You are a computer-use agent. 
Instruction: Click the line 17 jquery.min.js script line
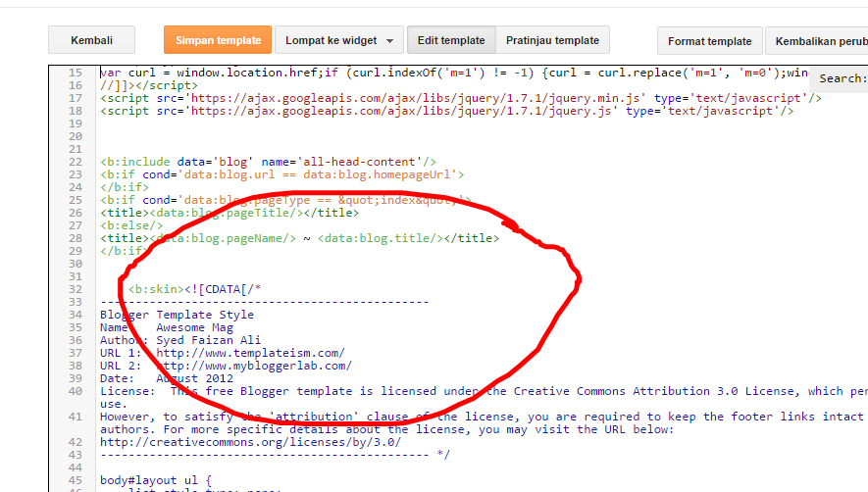point(461,98)
